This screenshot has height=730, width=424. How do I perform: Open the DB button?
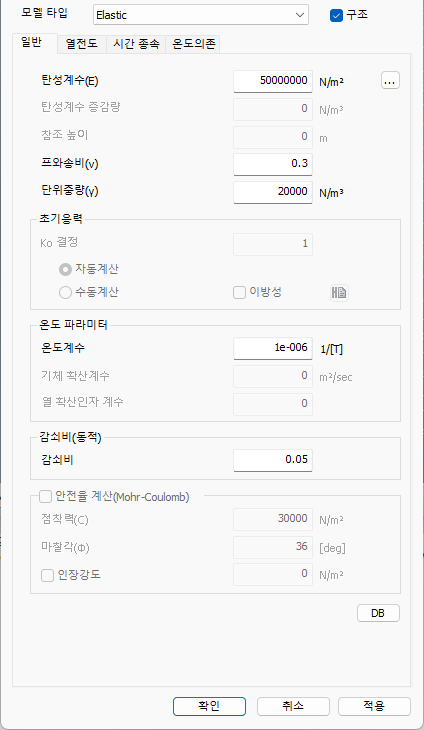(x=378, y=613)
